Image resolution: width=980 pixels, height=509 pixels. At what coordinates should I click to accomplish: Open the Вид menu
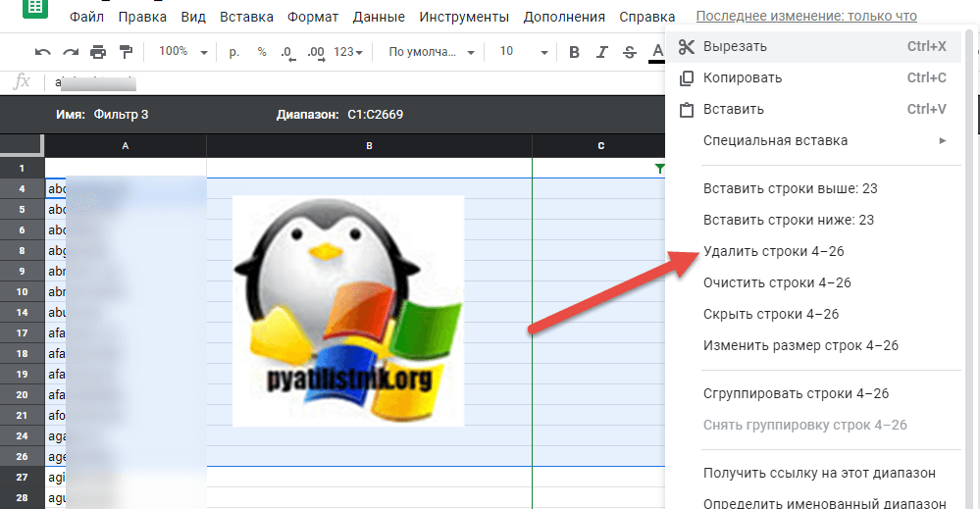click(x=193, y=17)
